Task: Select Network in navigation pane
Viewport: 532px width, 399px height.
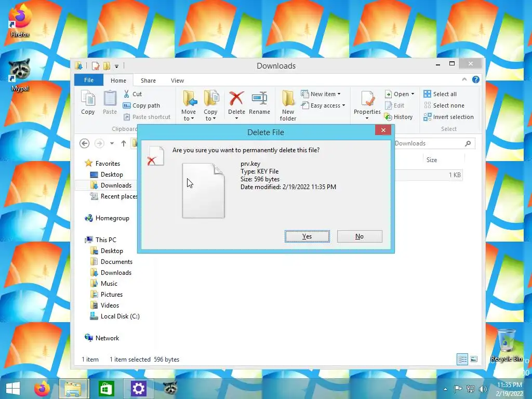Action: click(x=107, y=338)
